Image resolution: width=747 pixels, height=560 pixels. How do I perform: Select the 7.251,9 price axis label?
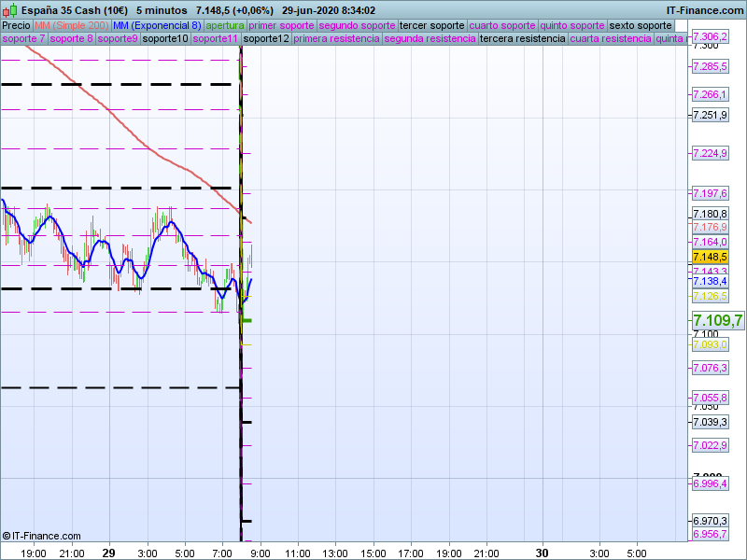[x=710, y=115]
